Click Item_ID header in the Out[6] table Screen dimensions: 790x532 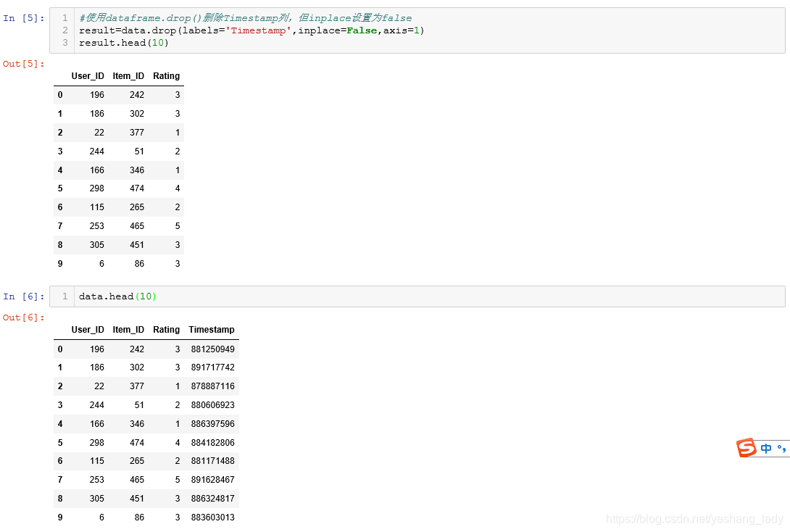pyautogui.click(x=128, y=329)
